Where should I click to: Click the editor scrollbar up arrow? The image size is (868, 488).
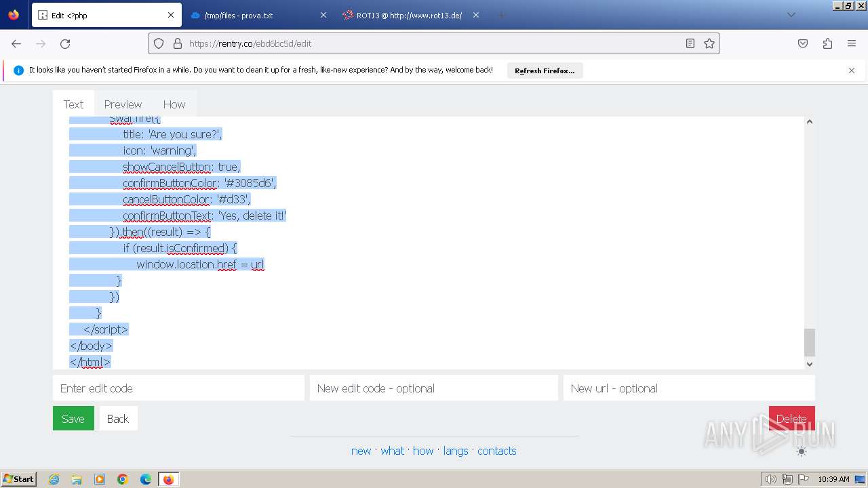[x=809, y=122]
